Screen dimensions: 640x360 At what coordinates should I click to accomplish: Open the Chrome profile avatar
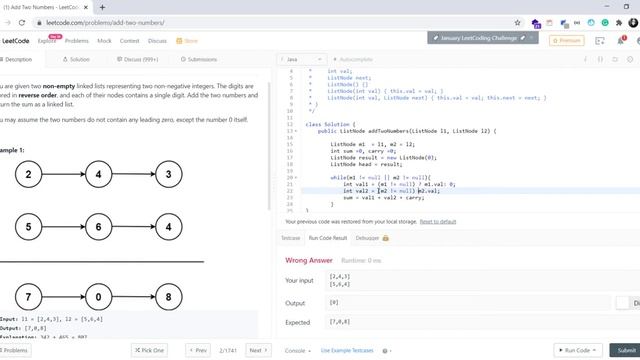[x=633, y=23]
